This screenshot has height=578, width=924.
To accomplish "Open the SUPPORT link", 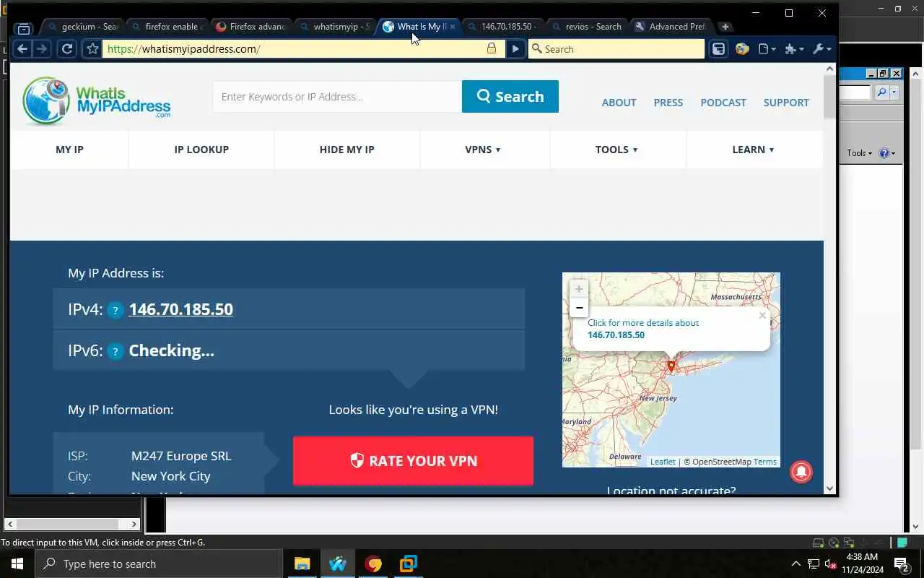I will click(786, 103).
